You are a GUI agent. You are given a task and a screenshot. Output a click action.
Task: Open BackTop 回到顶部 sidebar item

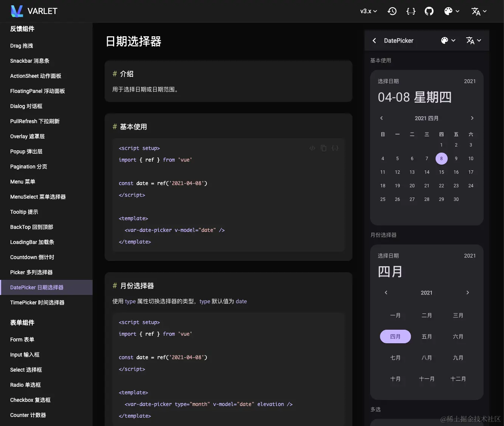(46, 227)
